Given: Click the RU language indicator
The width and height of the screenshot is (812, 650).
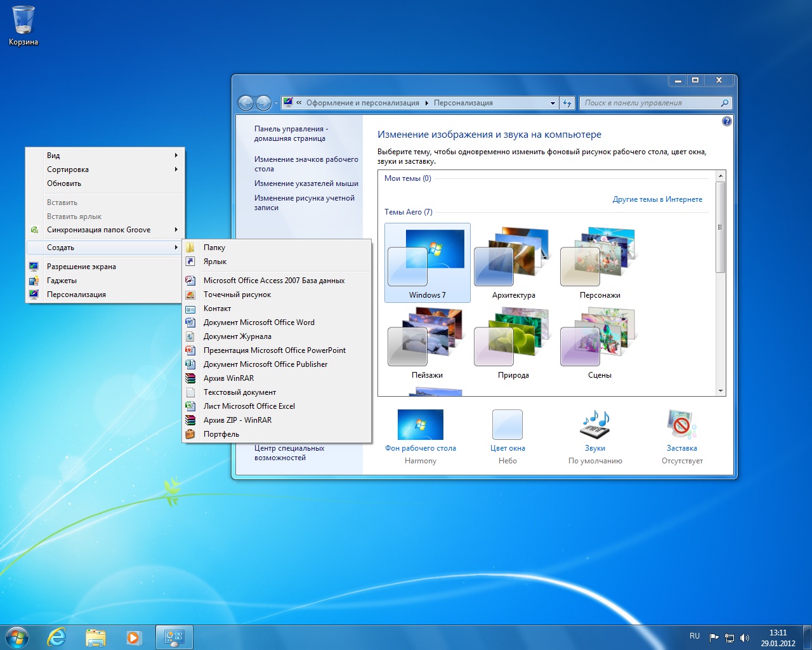Looking at the screenshot, I should pos(695,636).
